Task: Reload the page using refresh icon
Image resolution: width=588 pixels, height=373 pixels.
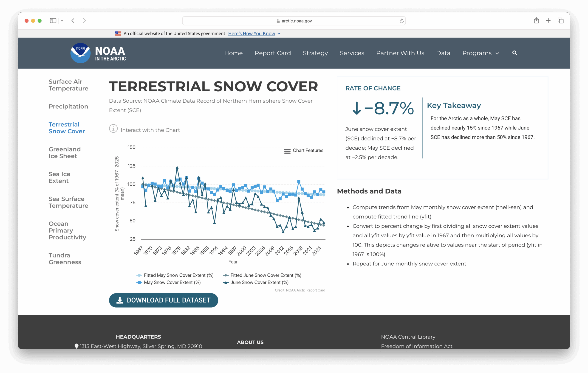Action: click(x=401, y=21)
